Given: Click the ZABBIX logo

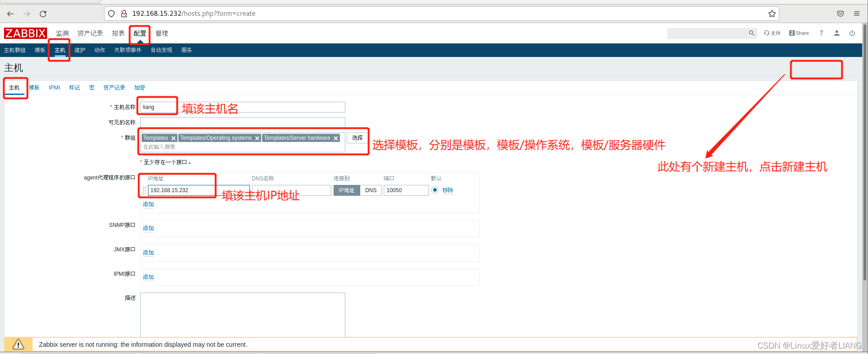Looking at the screenshot, I should [25, 33].
